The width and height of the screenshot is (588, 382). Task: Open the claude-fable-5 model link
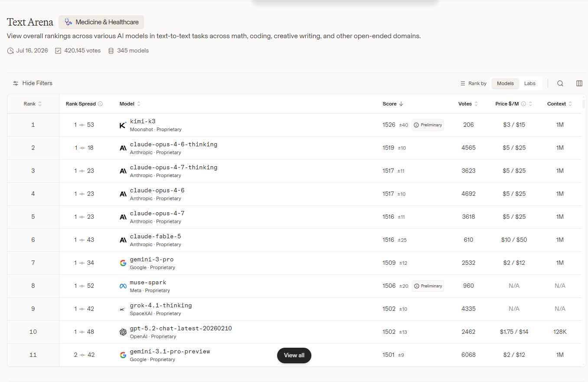click(155, 237)
